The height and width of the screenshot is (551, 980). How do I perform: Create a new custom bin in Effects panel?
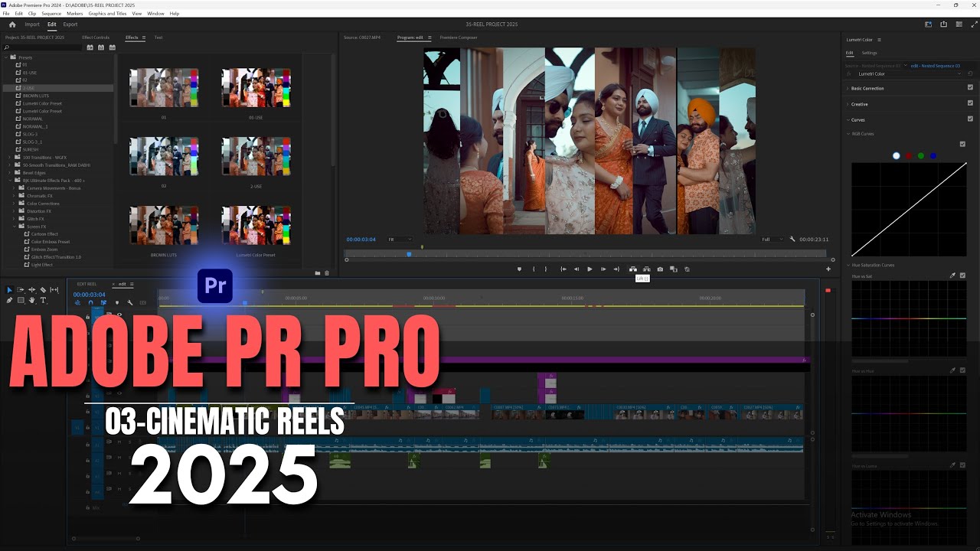point(318,273)
